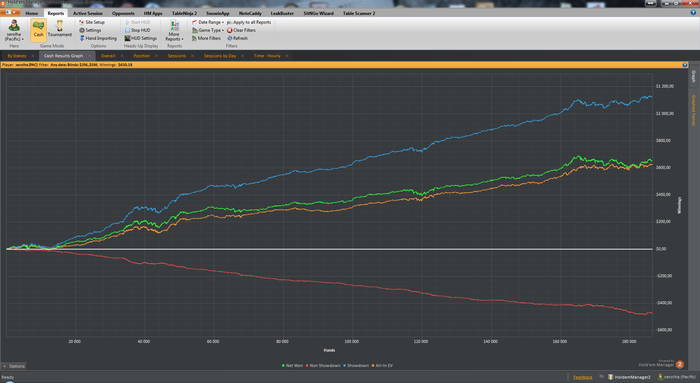
Task: Click the help icon in the orange filter bar
Action: click(x=685, y=65)
